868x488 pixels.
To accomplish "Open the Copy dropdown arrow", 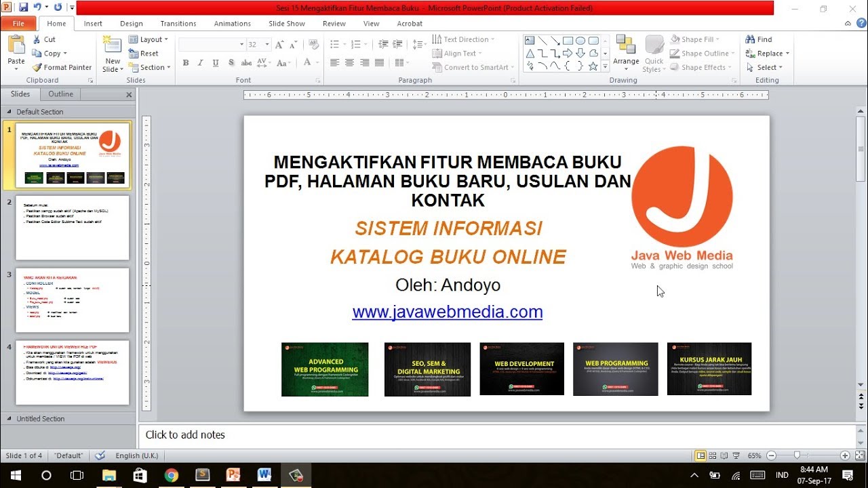I will tap(66, 54).
